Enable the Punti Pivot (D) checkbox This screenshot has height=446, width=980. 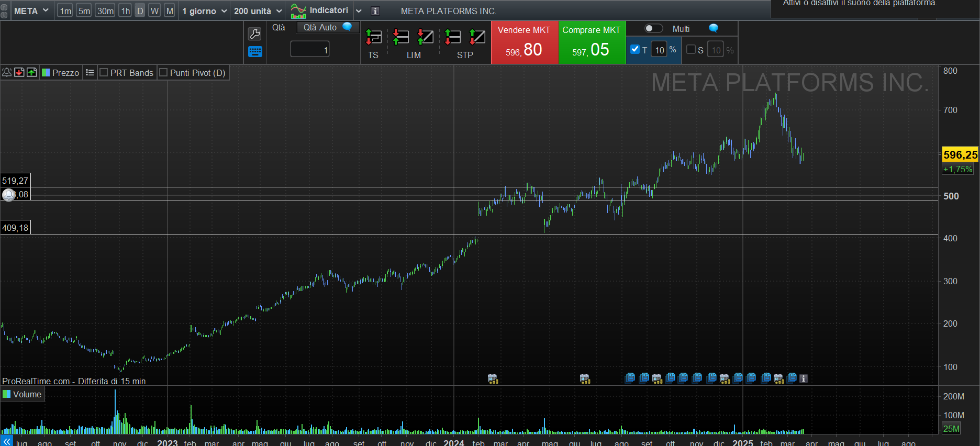pos(163,72)
